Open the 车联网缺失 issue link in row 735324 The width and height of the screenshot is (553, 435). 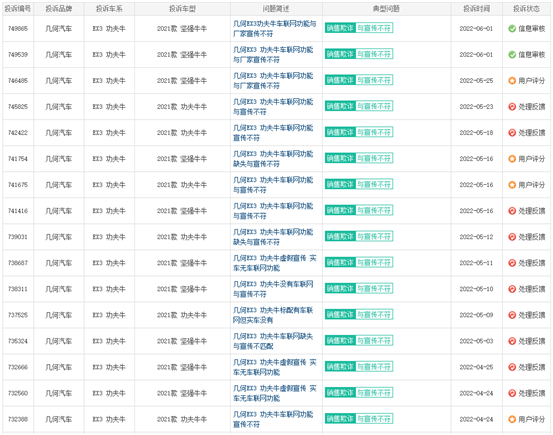(273, 341)
